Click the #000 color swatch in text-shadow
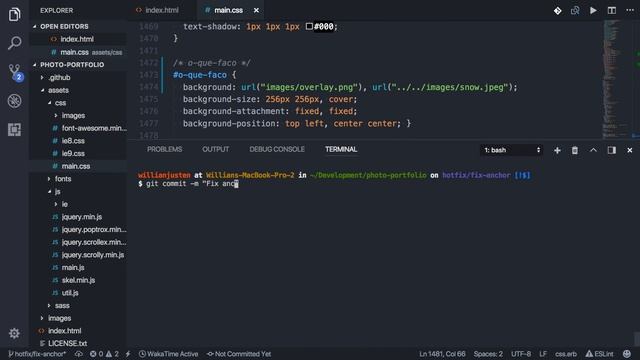This screenshot has height=360, width=640. click(x=309, y=27)
